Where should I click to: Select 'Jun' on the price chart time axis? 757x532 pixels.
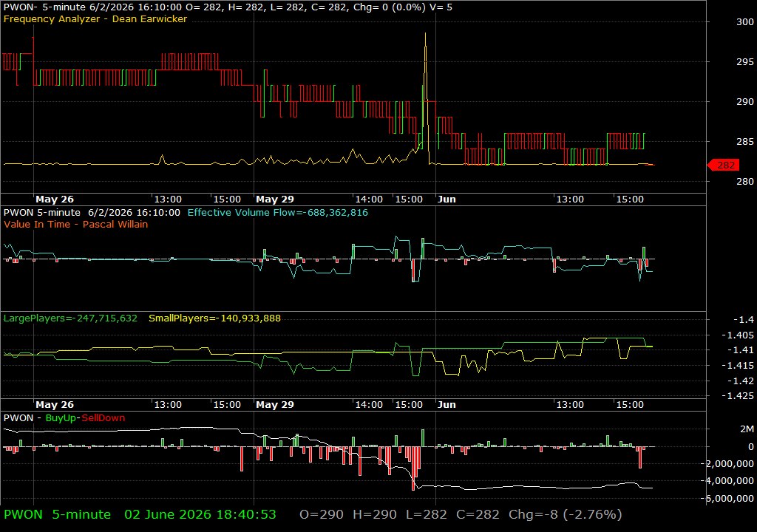(x=447, y=199)
